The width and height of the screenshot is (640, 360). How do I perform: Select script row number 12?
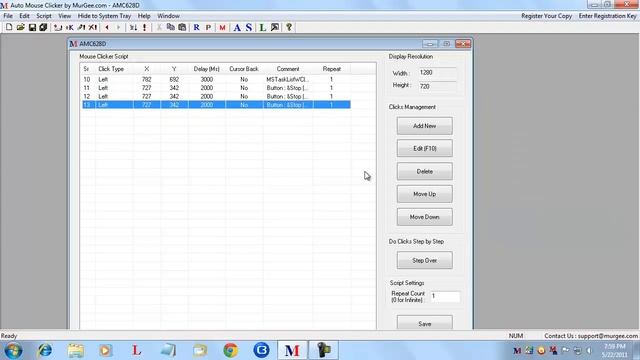pos(216,96)
